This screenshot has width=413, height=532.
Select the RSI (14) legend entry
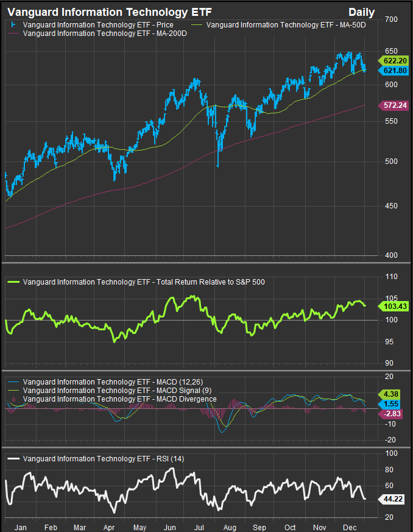click(x=104, y=459)
